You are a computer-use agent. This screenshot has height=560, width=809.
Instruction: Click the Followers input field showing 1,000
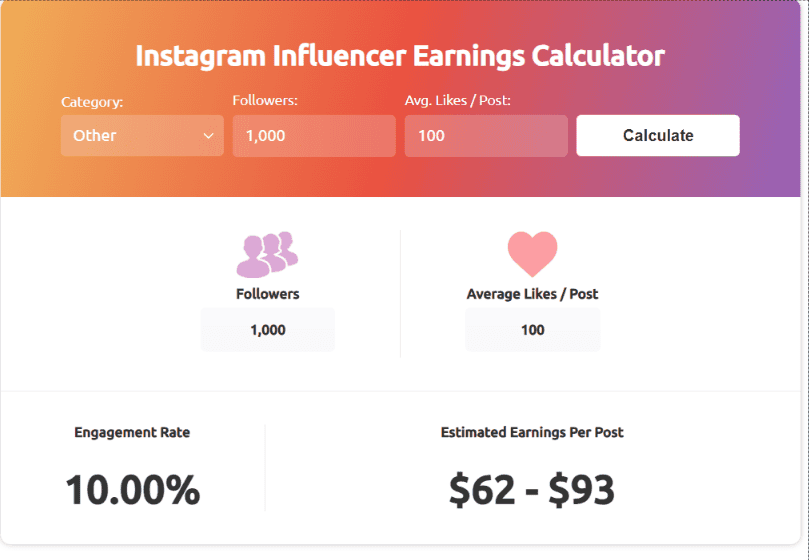[314, 136]
